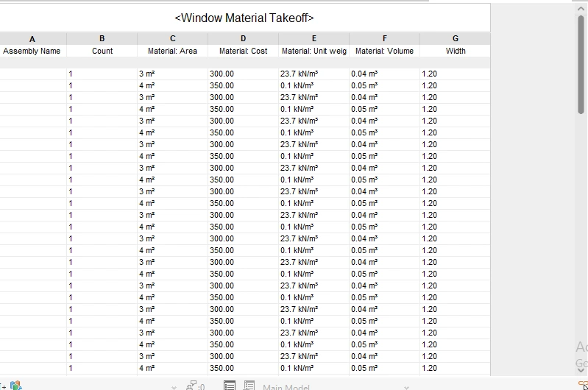Select 0.1 kN/m³ cell in last visible row
The image size is (588, 390).
(314, 368)
